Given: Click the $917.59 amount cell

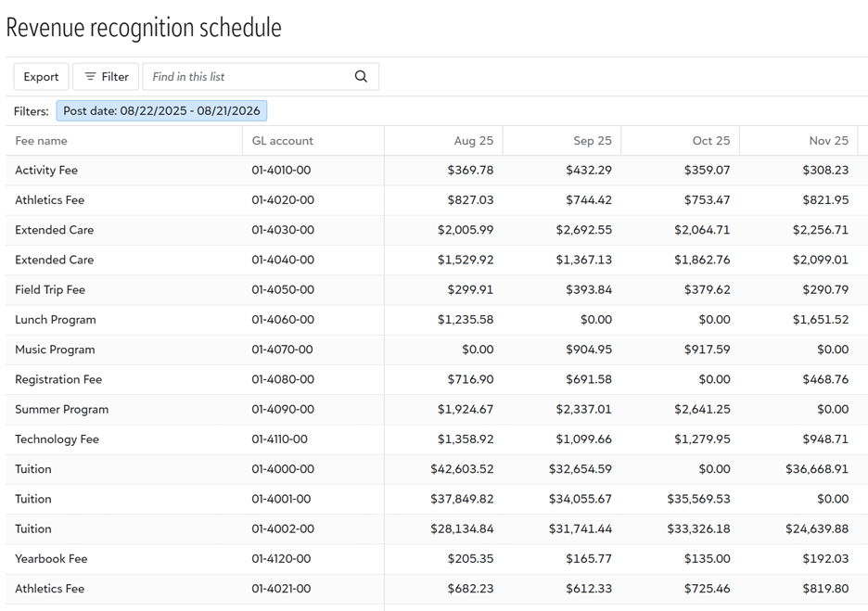Looking at the screenshot, I should 707,350.
